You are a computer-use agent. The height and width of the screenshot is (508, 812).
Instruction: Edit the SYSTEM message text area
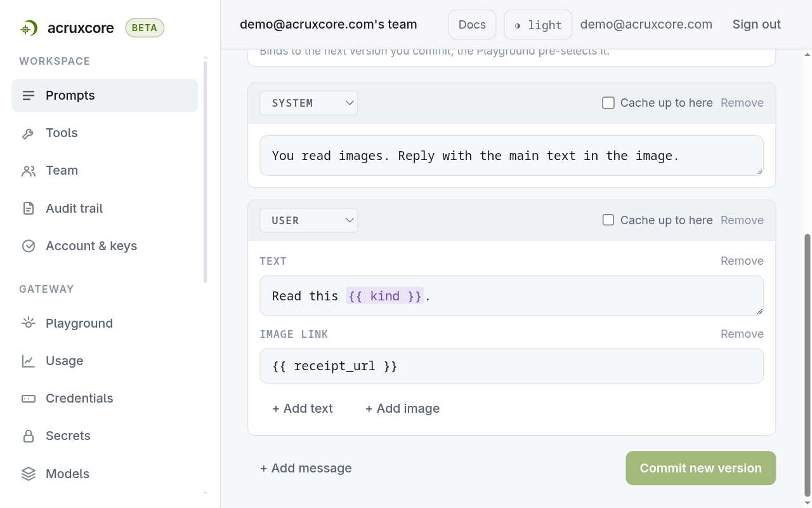click(511, 156)
